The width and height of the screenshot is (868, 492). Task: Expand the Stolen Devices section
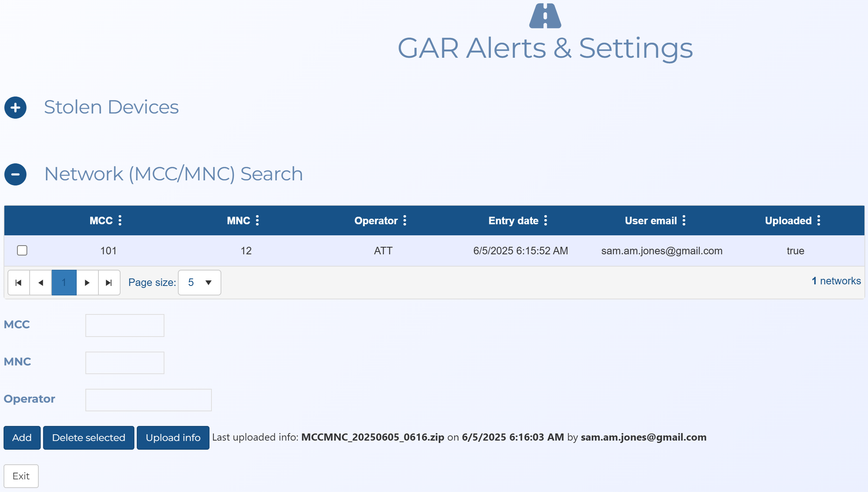pyautogui.click(x=15, y=108)
